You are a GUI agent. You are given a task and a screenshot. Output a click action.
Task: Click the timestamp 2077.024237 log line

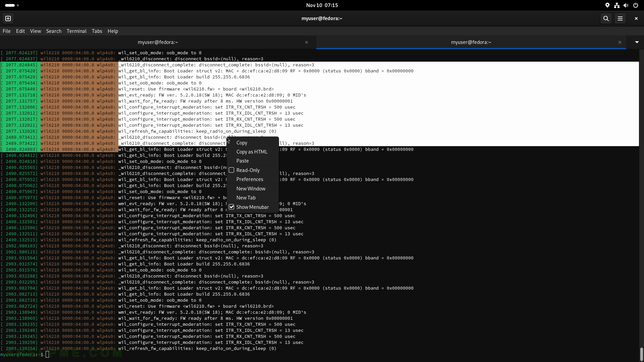(101, 53)
